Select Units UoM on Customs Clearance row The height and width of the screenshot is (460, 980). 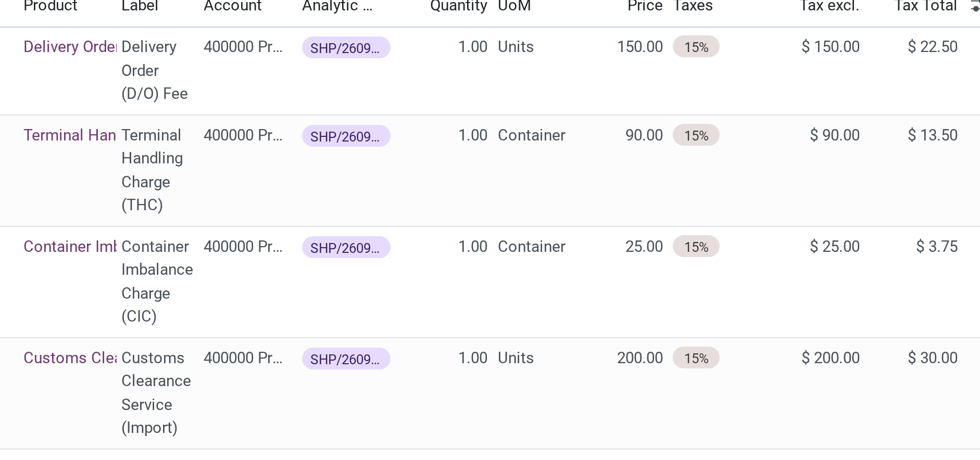pyautogui.click(x=516, y=358)
